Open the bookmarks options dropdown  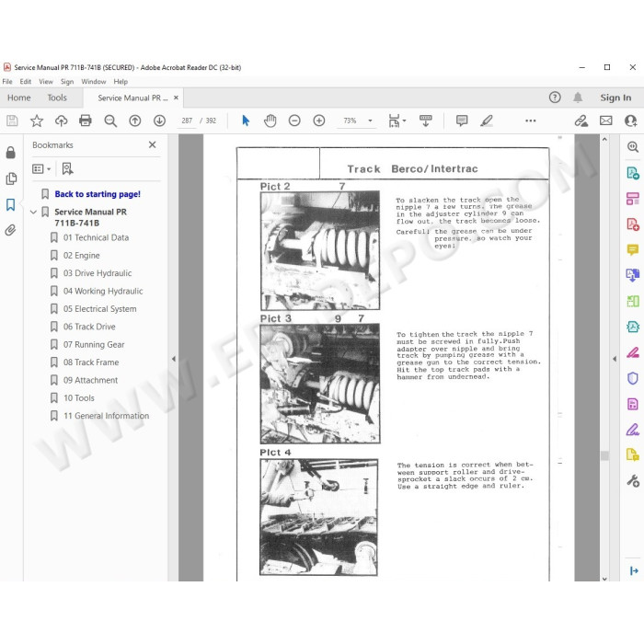click(41, 168)
